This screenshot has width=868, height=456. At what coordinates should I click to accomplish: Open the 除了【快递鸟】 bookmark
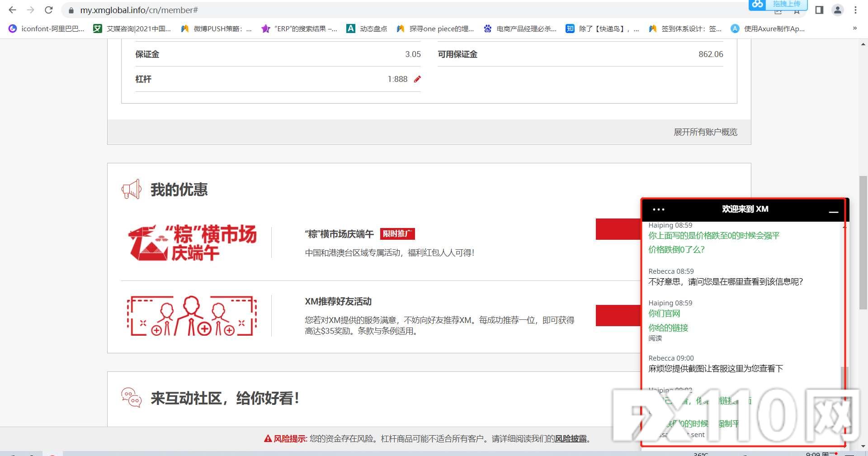pos(602,28)
